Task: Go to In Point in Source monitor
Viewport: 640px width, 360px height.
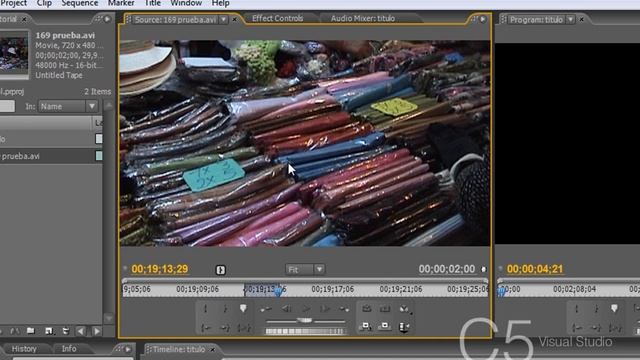Action: (x=206, y=327)
